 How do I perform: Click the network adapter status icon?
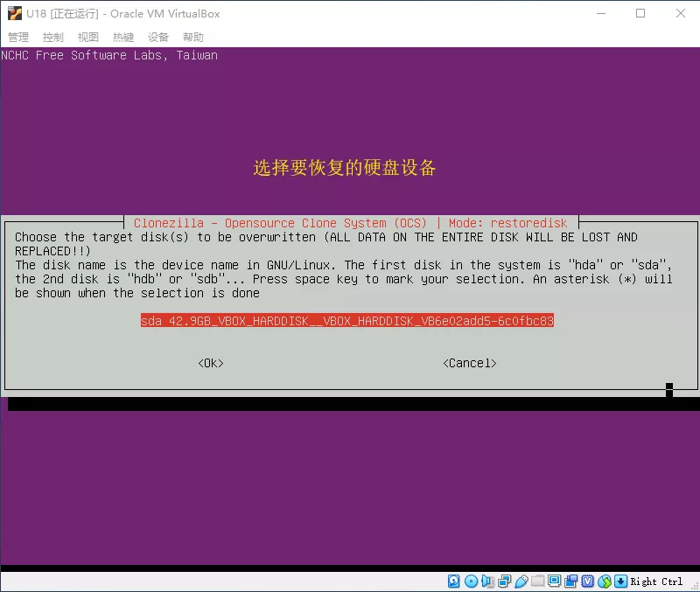(x=505, y=582)
